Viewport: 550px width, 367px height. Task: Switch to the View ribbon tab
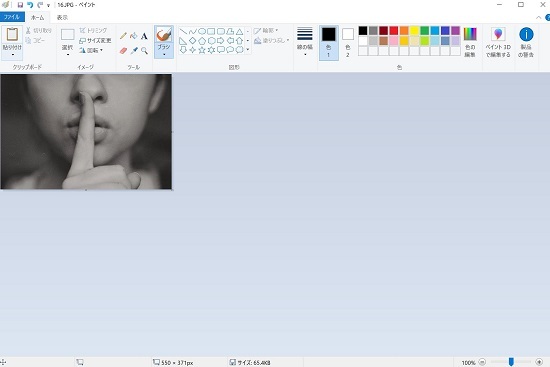(x=62, y=17)
